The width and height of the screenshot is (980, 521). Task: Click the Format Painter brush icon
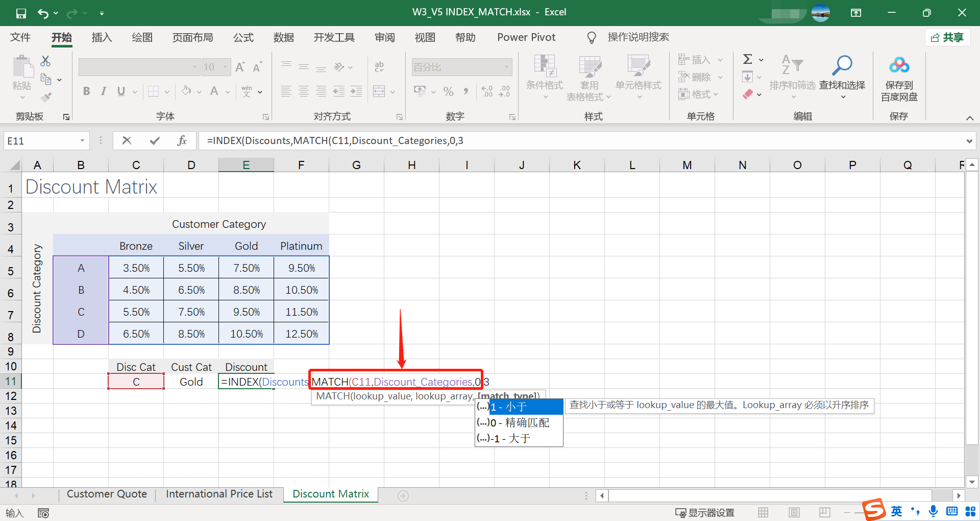click(46, 97)
